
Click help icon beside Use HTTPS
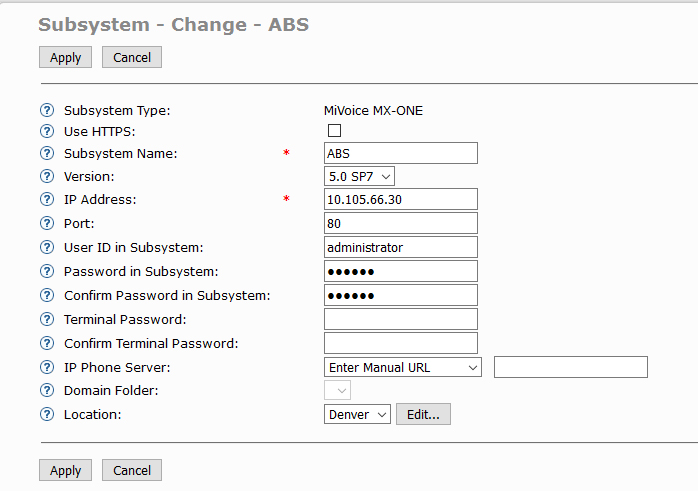(46, 132)
